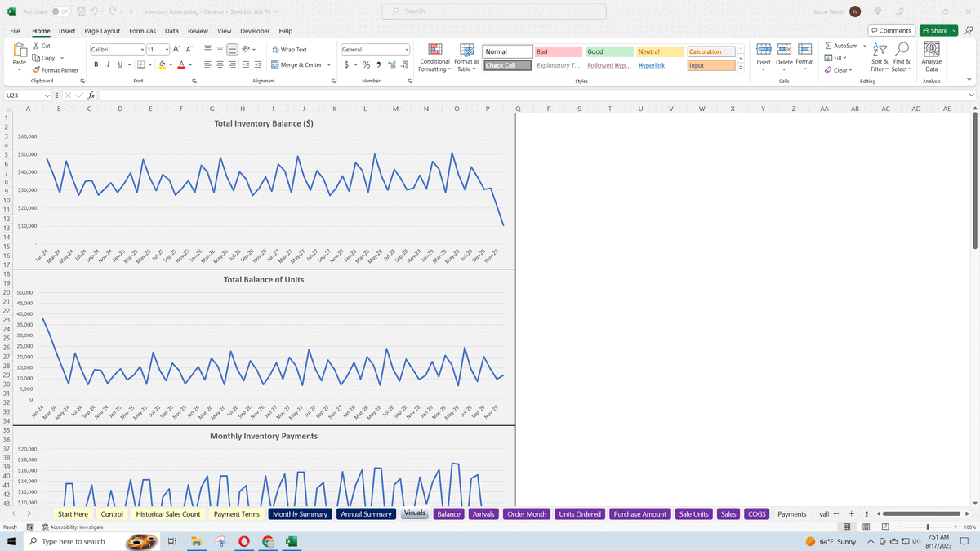This screenshot has width=980, height=551.
Task: Open the font size dropdown
Action: (167, 50)
